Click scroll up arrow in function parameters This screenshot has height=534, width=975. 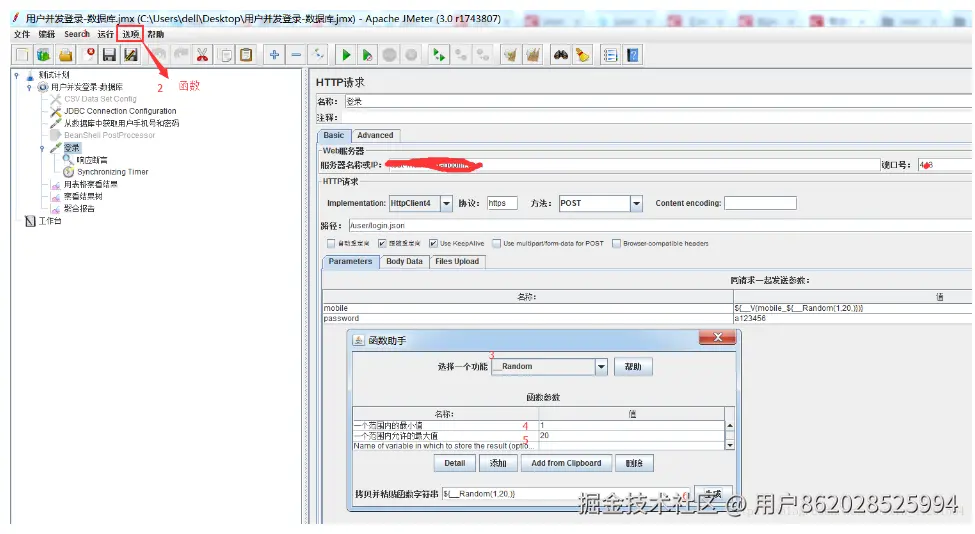point(730,426)
